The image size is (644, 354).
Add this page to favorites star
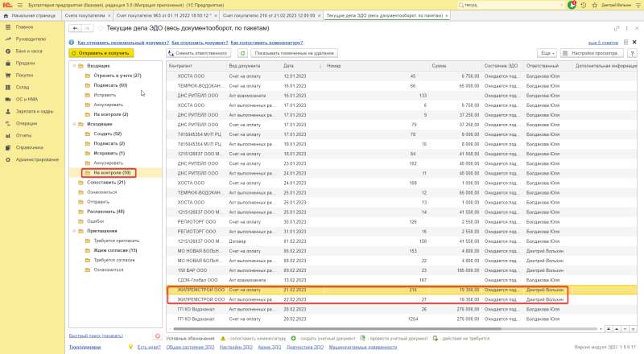point(100,28)
